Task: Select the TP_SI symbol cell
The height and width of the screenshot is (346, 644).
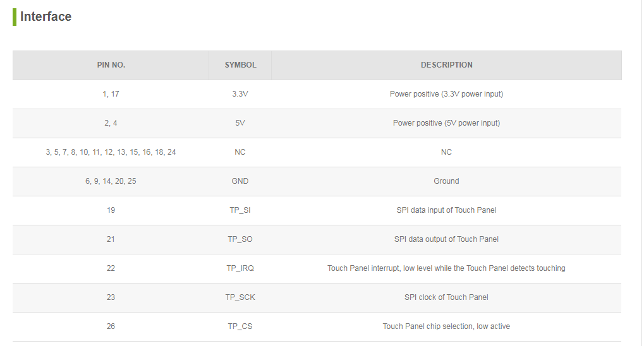Action: pos(240,210)
